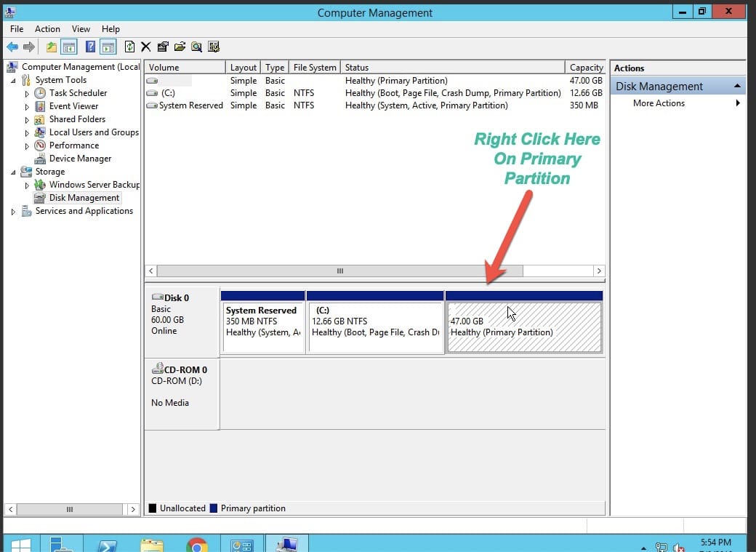The height and width of the screenshot is (552, 756).
Task: Click the Back arrow toolbar icon
Action: 12,47
